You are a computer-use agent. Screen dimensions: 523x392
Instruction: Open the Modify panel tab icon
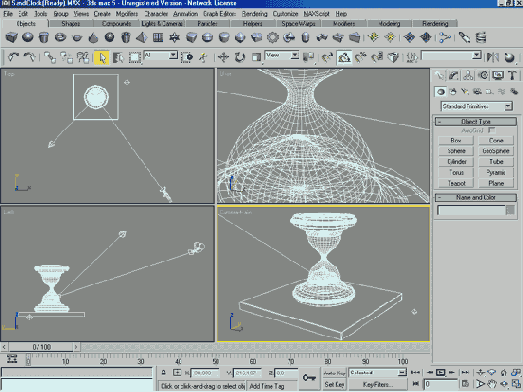point(453,75)
